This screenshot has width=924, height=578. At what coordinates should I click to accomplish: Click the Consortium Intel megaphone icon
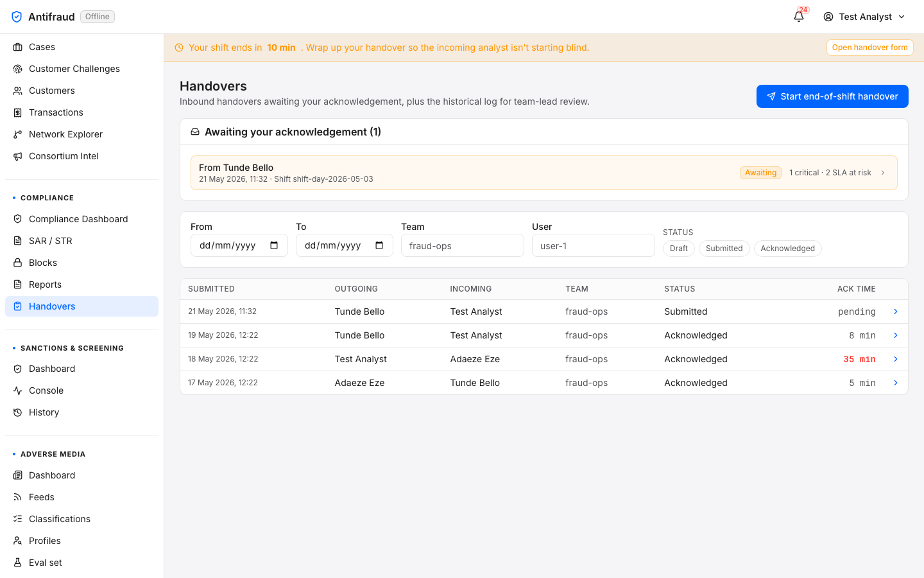18,156
